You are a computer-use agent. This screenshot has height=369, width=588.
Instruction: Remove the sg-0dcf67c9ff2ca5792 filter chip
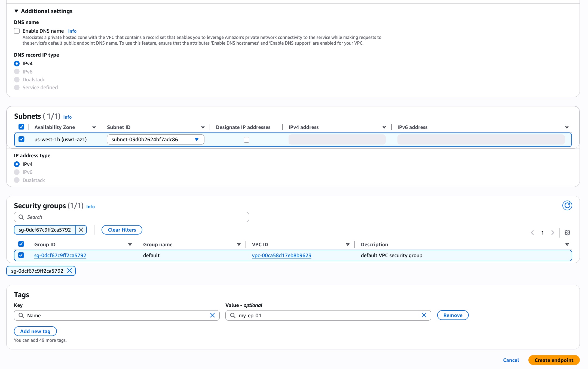point(81,230)
